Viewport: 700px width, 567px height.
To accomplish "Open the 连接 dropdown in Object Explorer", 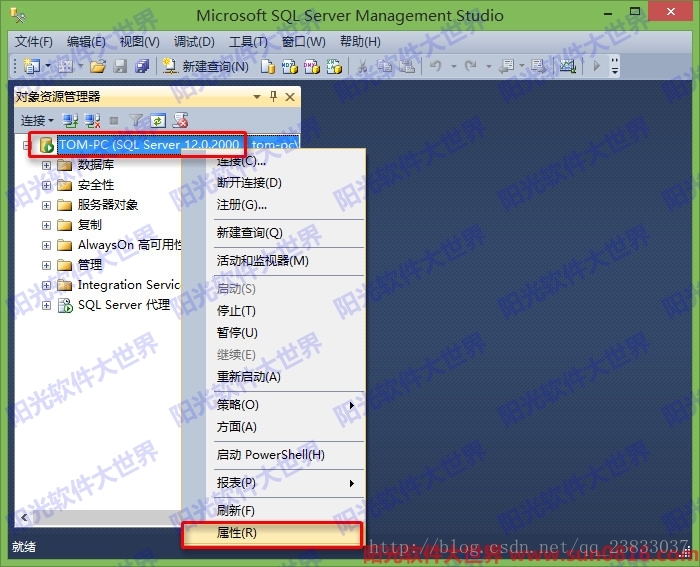I will [x=37, y=121].
